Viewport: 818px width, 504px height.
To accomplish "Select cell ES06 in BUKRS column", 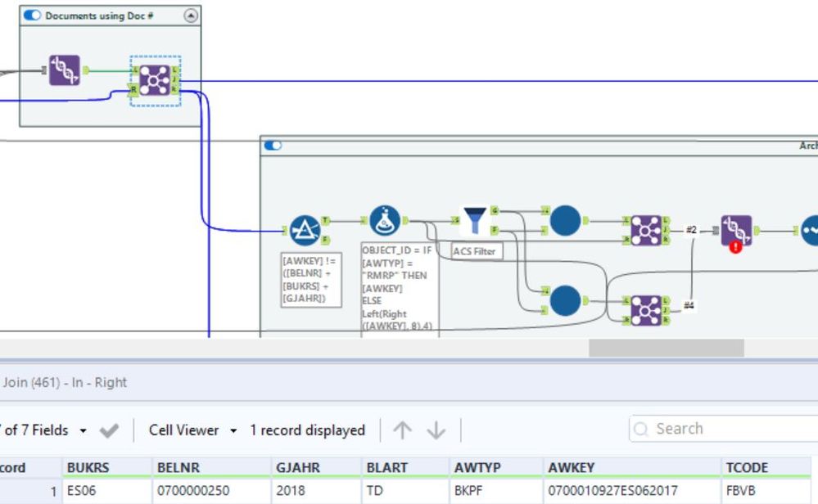I will pyautogui.click(x=107, y=491).
